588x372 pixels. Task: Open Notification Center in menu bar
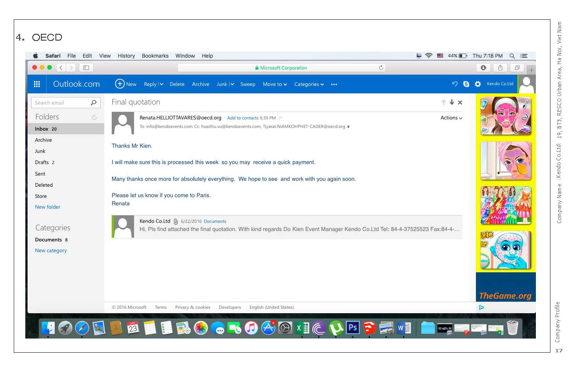(x=524, y=56)
